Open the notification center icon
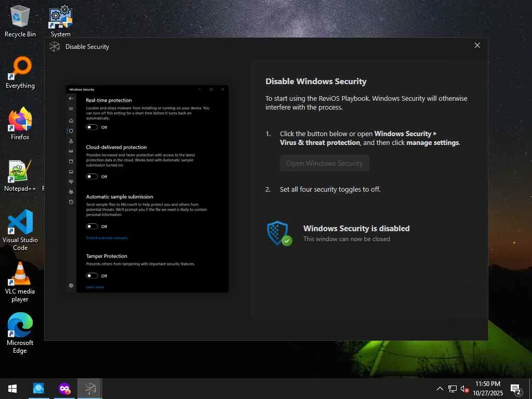 tap(516, 389)
